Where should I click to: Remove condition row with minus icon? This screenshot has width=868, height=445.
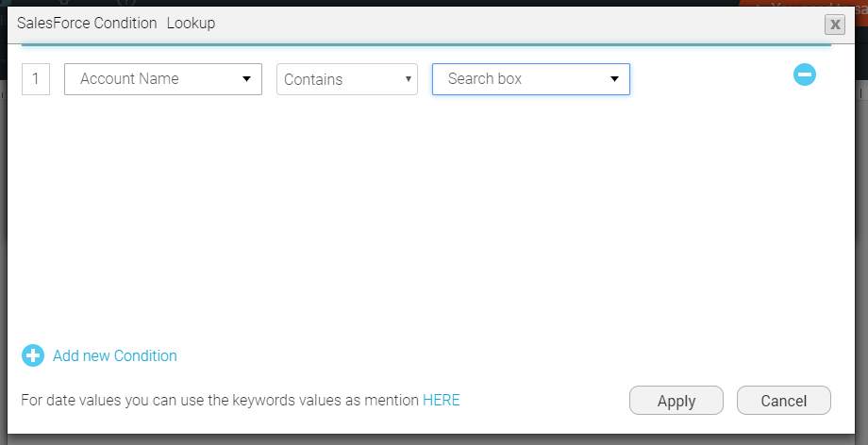tap(804, 74)
